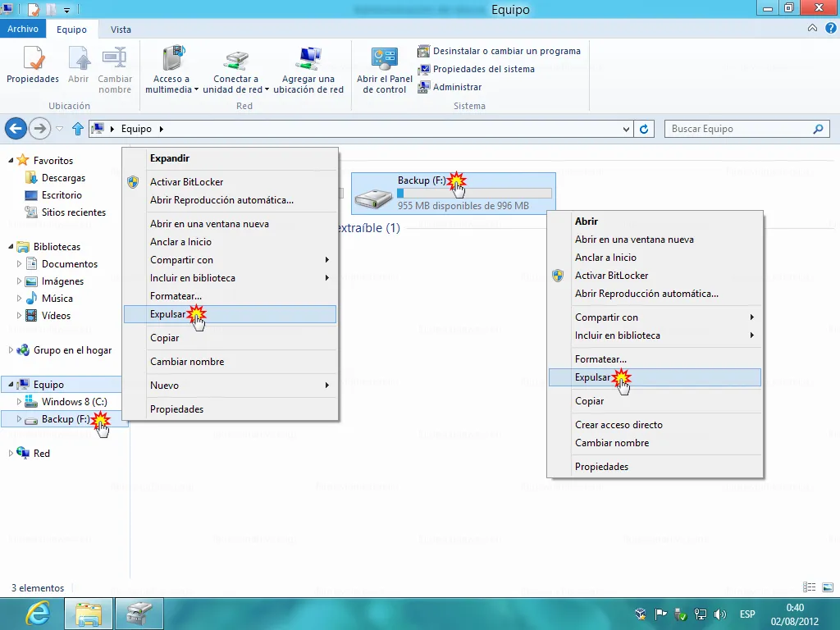Viewport: 840px width, 630px height.
Task: Collapse the Bibliotecas tree node
Action: click(11, 246)
